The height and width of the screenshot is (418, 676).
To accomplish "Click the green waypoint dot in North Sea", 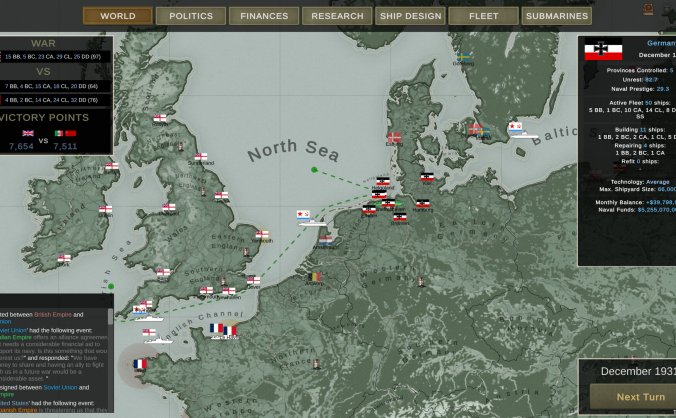I will (315, 170).
